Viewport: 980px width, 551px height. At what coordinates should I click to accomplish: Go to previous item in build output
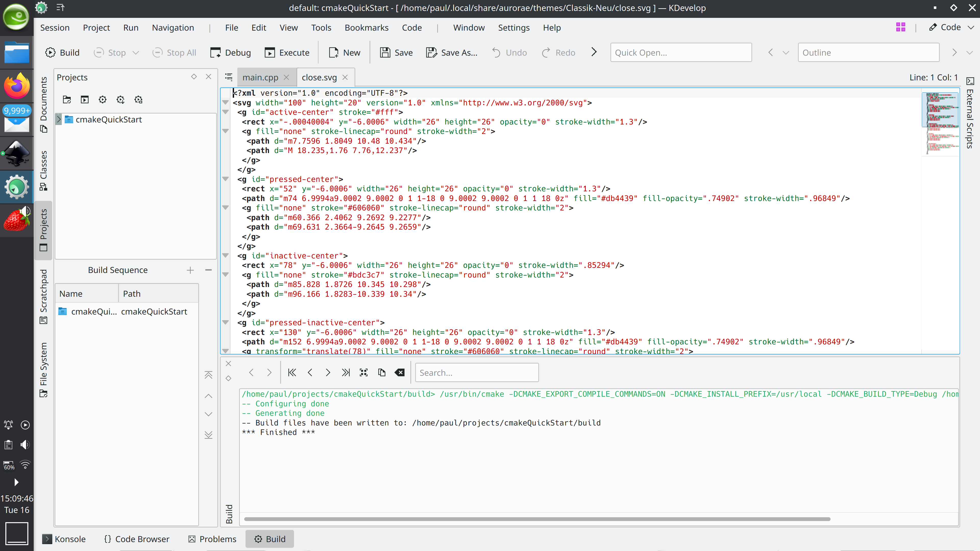pyautogui.click(x=310, y=373)
